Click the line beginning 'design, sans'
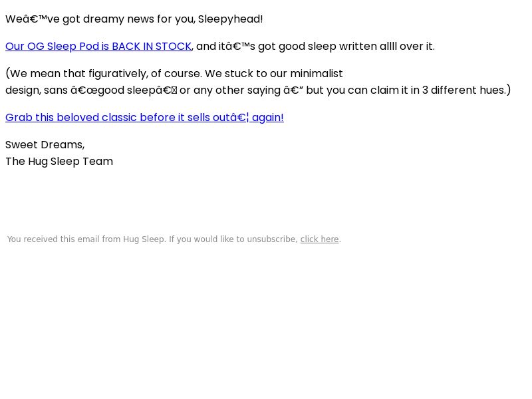The width and height of the screenshot is (532, 399). (x=258, y=90)
